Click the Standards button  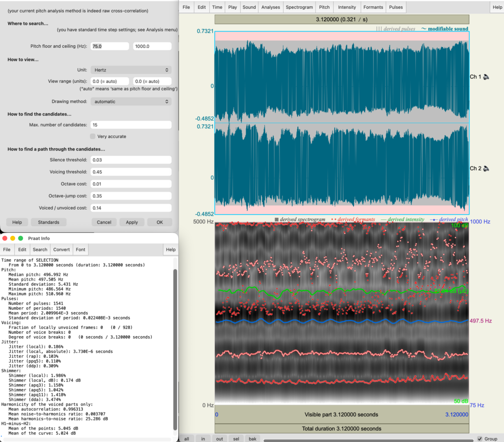49,222
